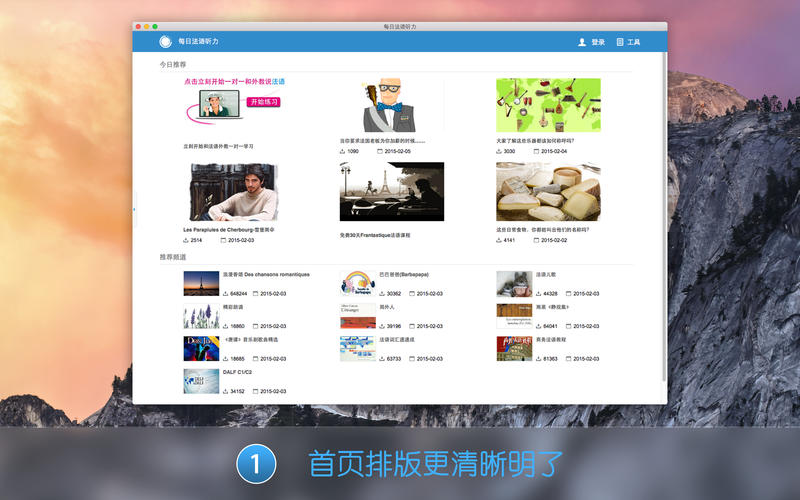Open the Les Parapluies de Cherbourg title link
This screenshot has width=800, height=500.
228,230
